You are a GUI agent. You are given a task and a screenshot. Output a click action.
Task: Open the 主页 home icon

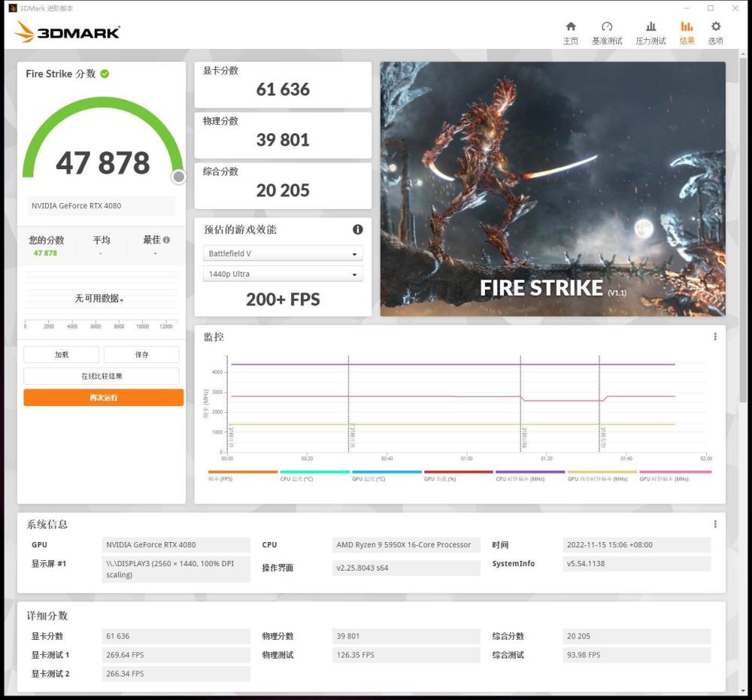pyautogui.click(x=571, y=27)
